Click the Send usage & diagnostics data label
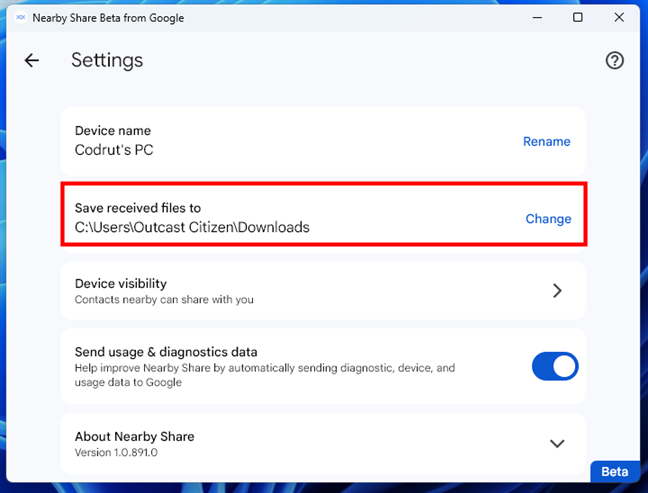648x493 pixels. [166, 352]
